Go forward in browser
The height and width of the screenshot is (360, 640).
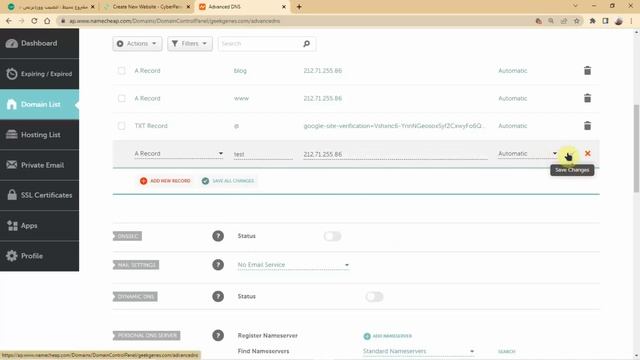pos(21,21)
